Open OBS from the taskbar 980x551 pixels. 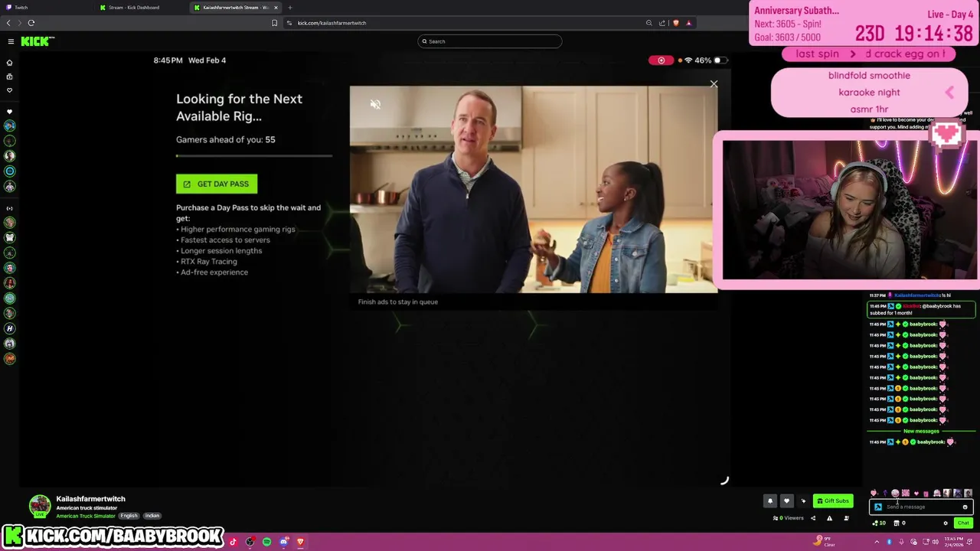point(250,542)
